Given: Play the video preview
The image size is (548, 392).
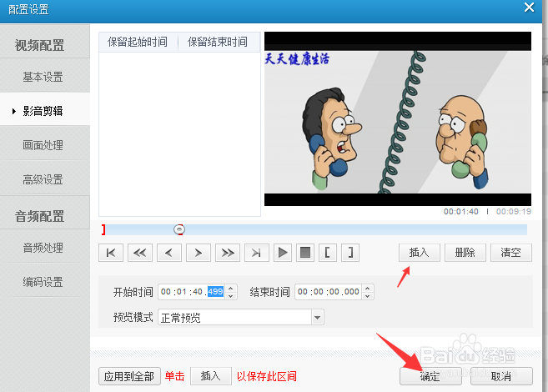Looking at the screenshot, I should coord(283,253).
